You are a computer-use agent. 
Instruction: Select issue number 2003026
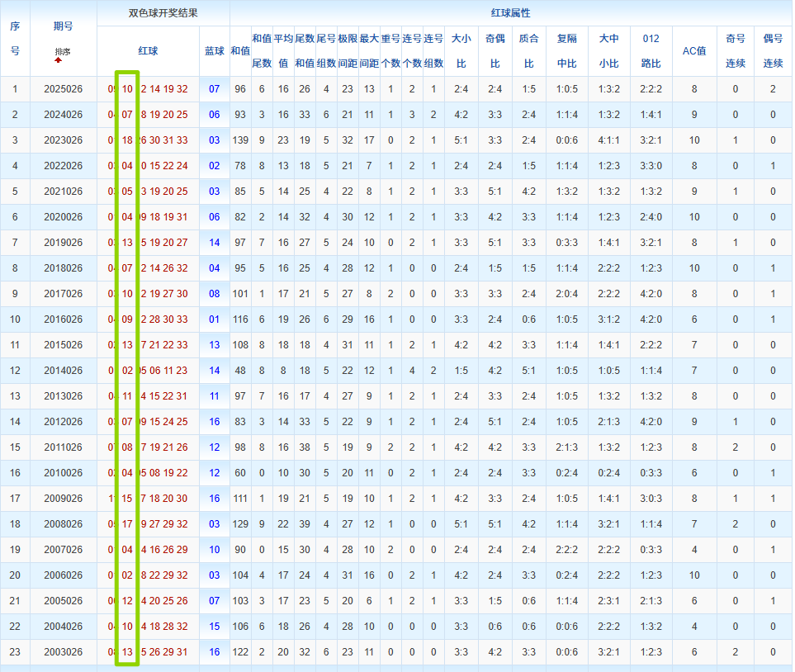point(63,652)
